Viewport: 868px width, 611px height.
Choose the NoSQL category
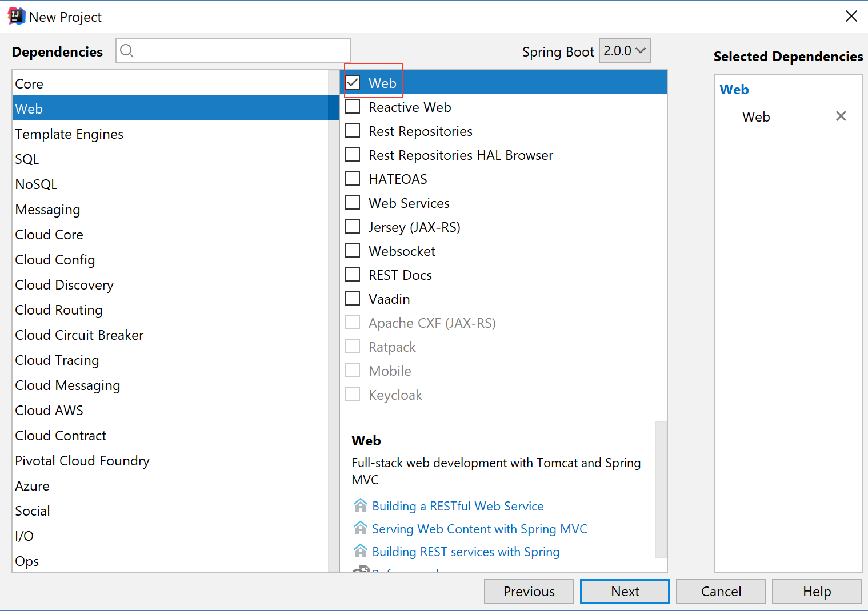click(170, 184)
